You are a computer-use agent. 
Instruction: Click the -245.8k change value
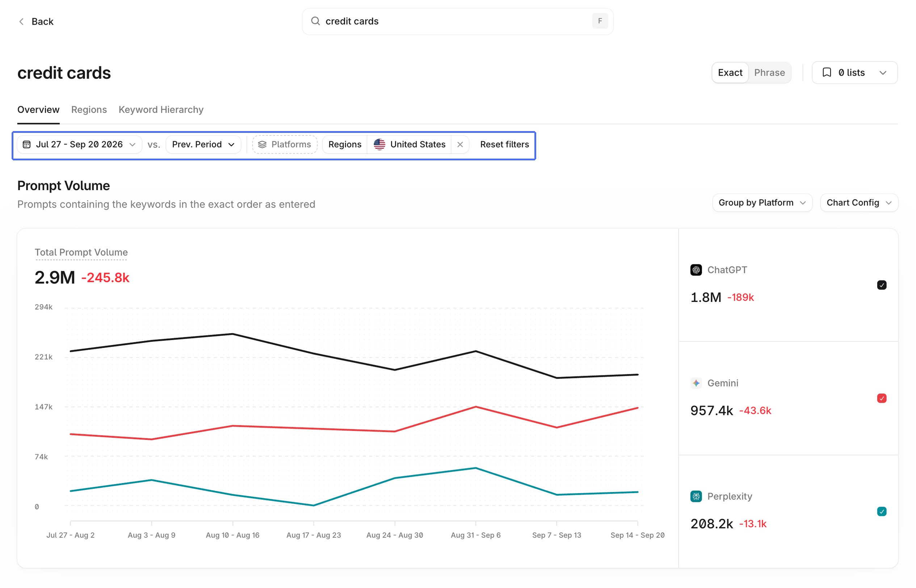(105, 278)
